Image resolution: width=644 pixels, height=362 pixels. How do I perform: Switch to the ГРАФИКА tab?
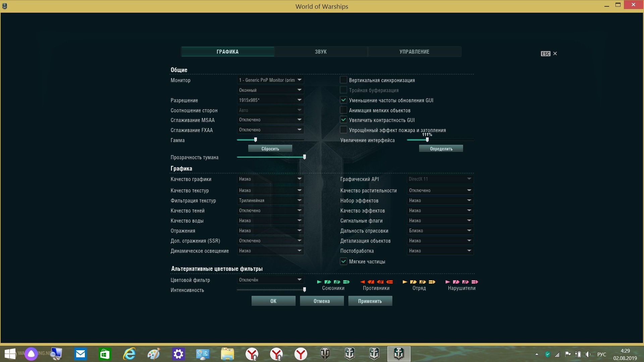(228, 52)
